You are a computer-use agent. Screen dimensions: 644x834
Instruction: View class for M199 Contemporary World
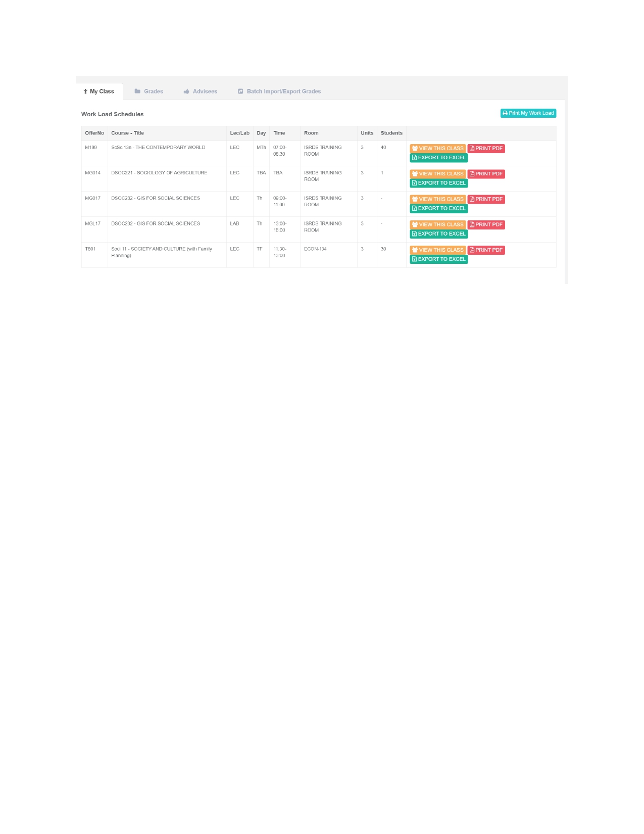pos(437,149)
